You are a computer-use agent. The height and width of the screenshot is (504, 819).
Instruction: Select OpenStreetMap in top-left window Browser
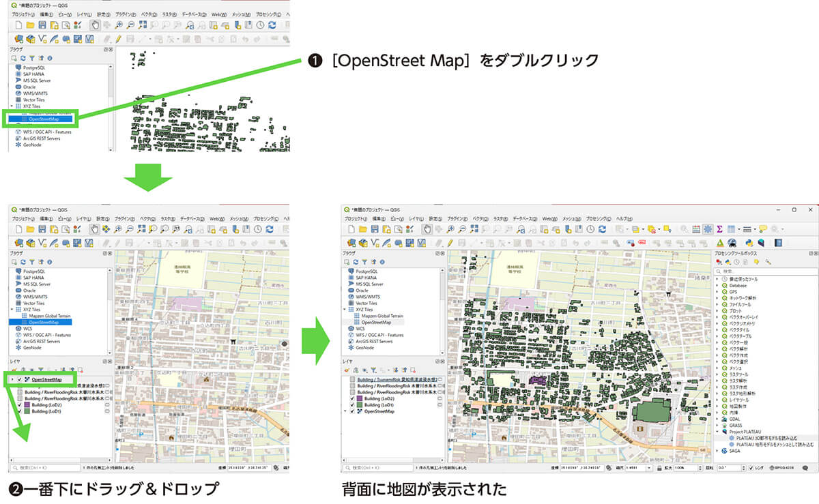click(x=43, y=119)
